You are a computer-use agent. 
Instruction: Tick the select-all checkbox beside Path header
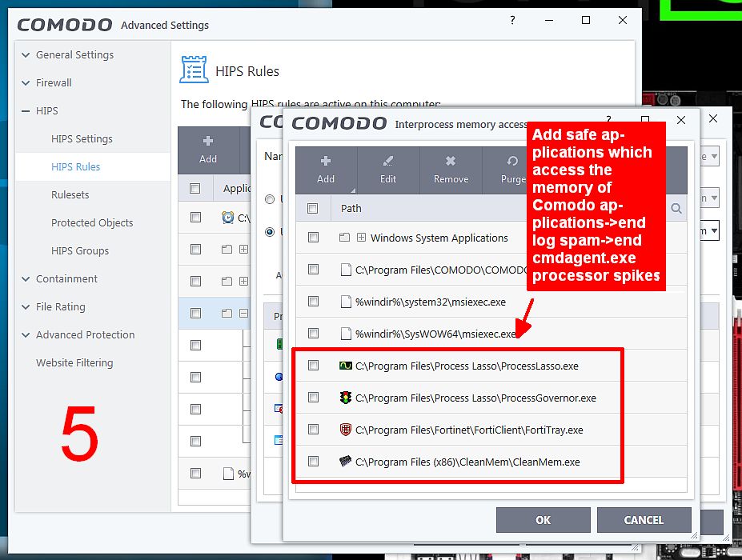pyautogui.click(x=313, y=209)
